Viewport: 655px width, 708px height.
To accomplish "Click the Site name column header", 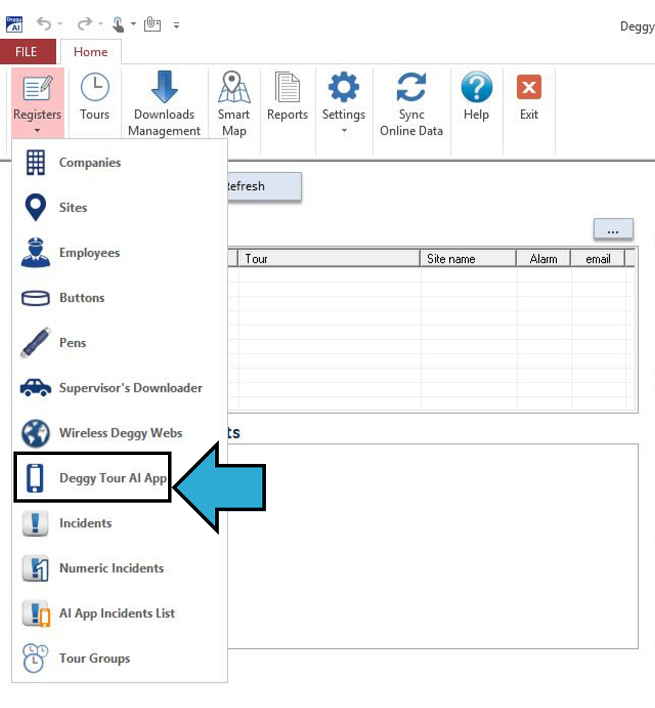I will point(468,259).
